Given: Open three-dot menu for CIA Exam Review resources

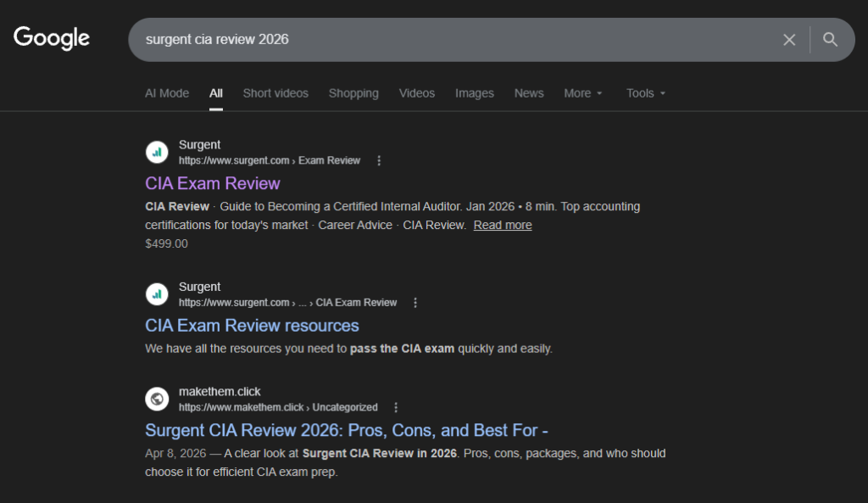Looking at the screenshot, I should tap(415, 303).
